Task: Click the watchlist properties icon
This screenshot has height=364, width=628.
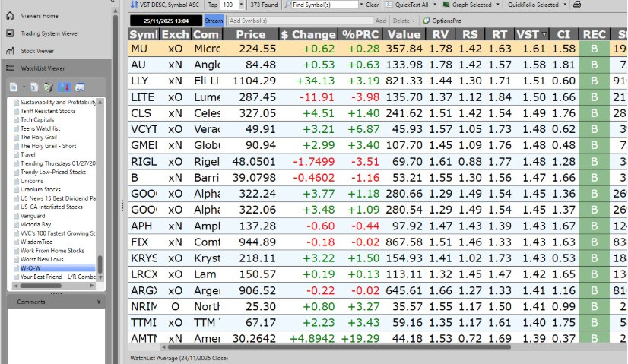Action: click(x=34, y=87)
